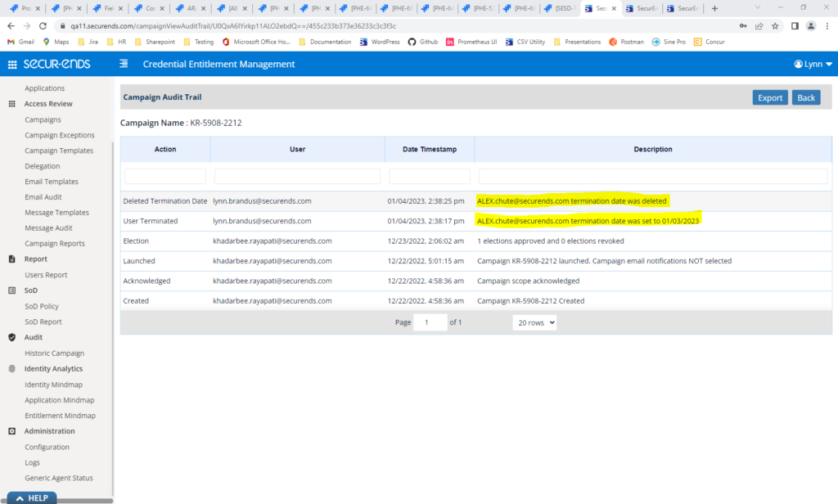Open the Lynn user account dropdown
The image size is (838, 504).
[813, 64]
